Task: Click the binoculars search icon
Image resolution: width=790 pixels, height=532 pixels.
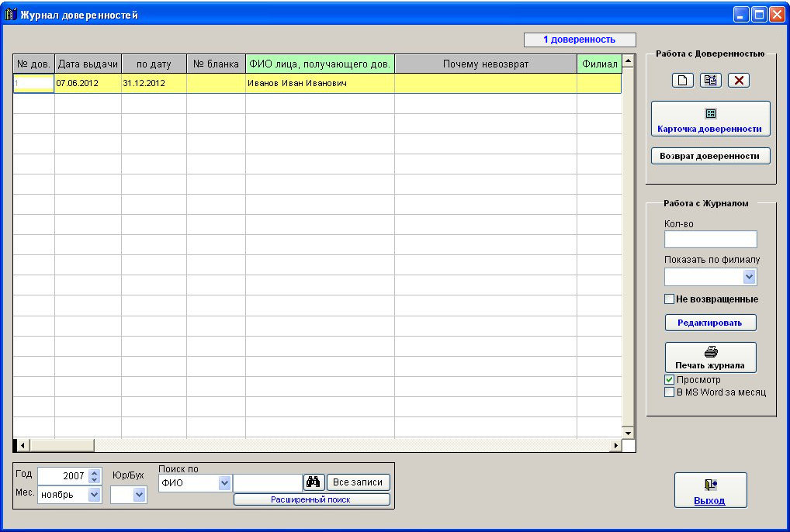Action: click(x=314, y=482)
